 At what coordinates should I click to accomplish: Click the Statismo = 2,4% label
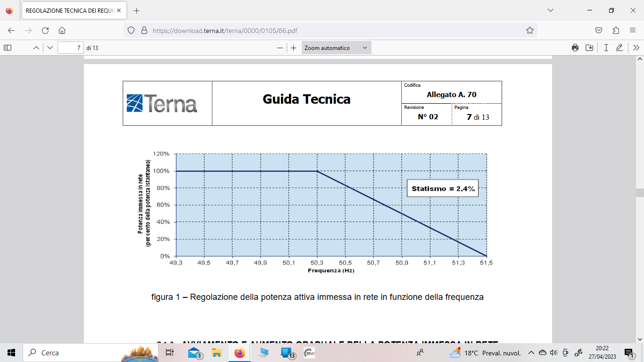(x=443, y=189)
